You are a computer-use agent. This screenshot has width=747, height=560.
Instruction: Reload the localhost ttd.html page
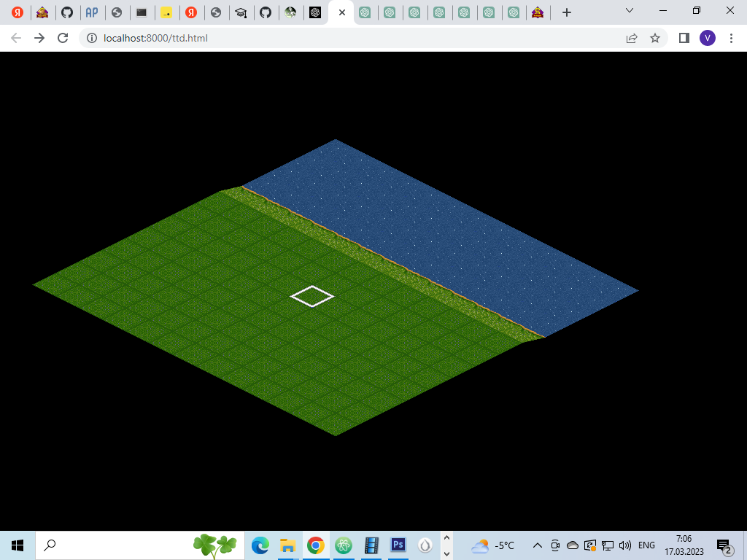(x=63, y=38)
